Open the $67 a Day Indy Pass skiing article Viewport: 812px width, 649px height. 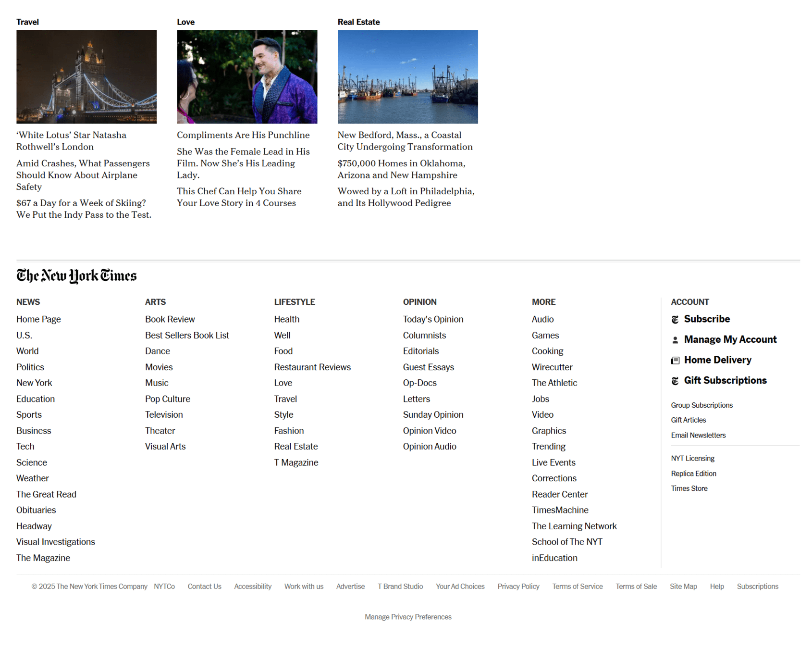(x=84, y=209)
